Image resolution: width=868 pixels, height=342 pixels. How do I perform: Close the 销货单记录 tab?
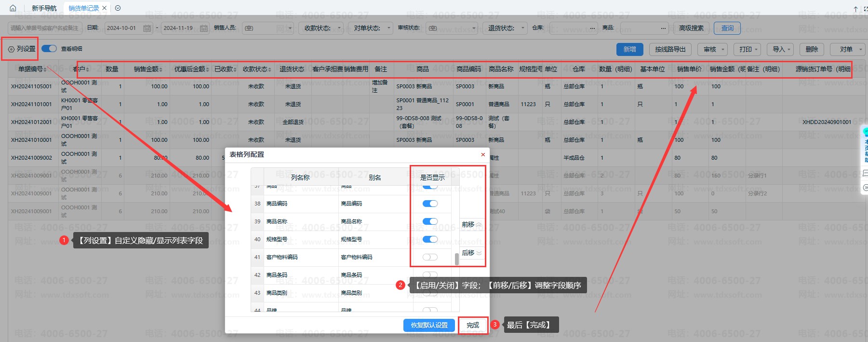(x=104, y=8)
